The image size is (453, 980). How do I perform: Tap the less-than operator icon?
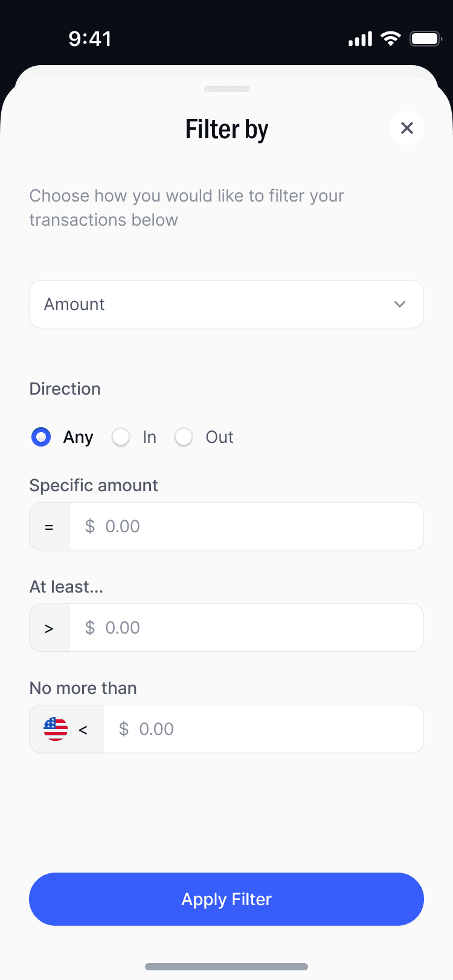[x=83, y=730]
